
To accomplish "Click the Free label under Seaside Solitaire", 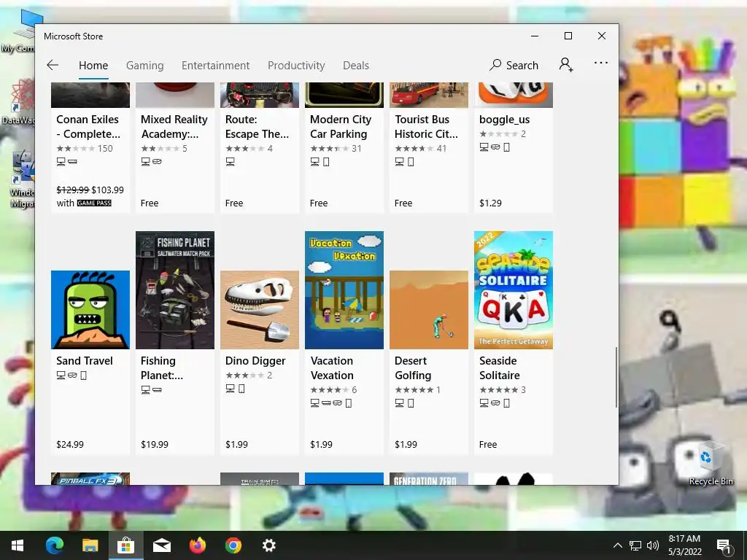I will [488, 444].
